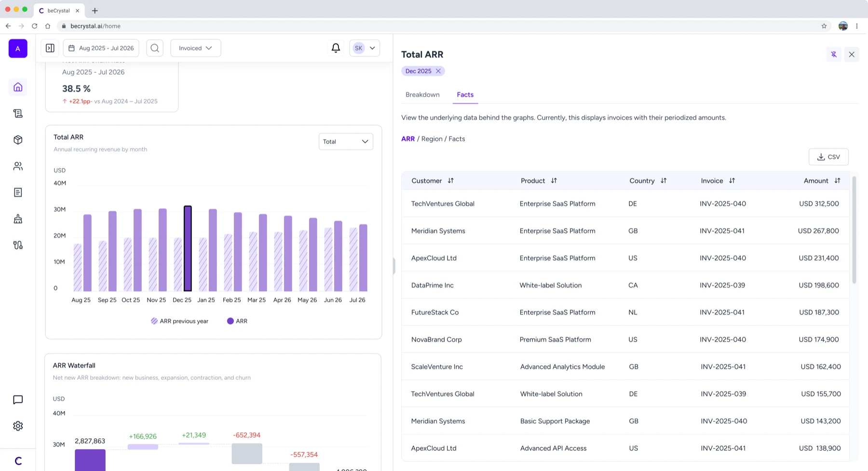Click 'Advanced API Access' product cell
The image size is (868, 471).
[554, 448]
